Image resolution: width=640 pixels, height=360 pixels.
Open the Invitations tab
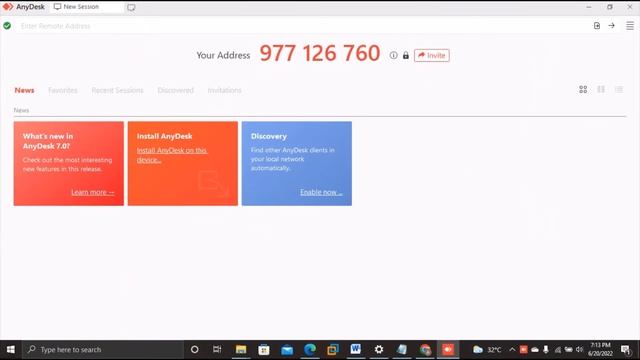224,90
